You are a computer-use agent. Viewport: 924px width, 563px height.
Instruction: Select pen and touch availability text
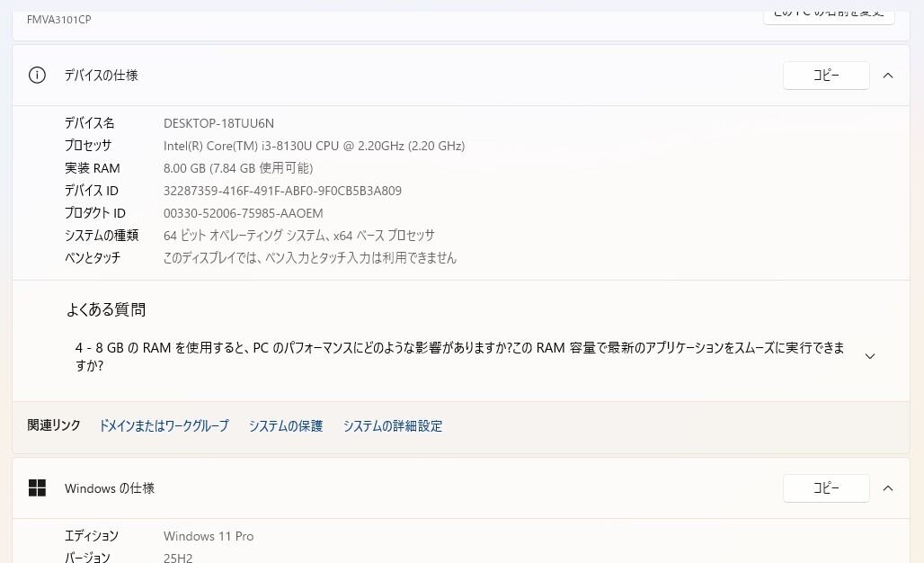pyautogui.click(x=309, y=257)
